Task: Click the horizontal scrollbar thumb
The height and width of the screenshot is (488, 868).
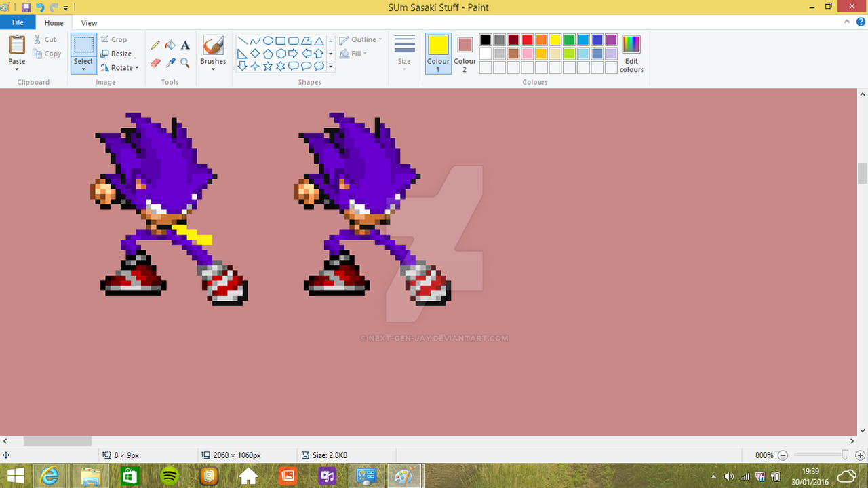Action: point(57,441)
